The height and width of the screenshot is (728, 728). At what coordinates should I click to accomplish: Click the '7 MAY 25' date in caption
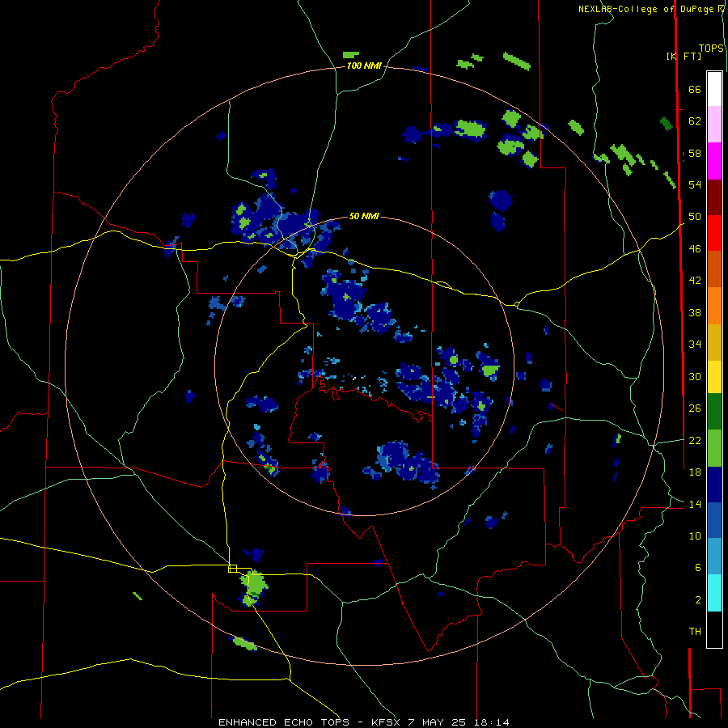click(x=437, y=722)
